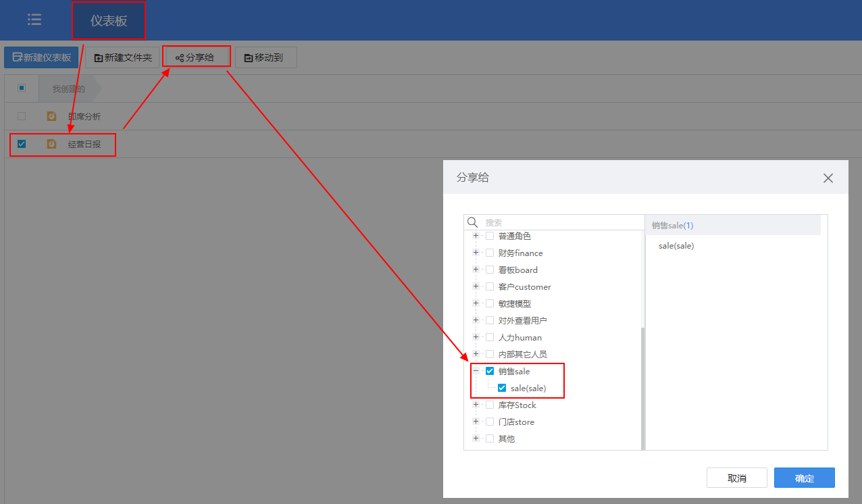Expand the 客户customer node
Viewport: 862px width, 504px height.
[x=476, y=286]
